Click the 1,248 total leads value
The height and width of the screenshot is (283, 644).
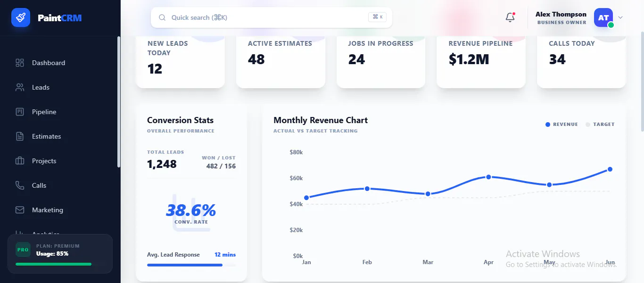(162, 164)
